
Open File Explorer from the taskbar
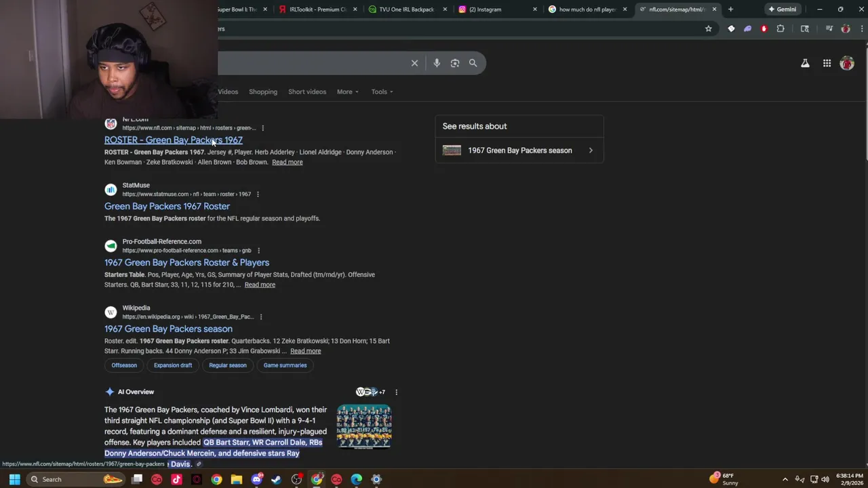(x=237, y=479)
